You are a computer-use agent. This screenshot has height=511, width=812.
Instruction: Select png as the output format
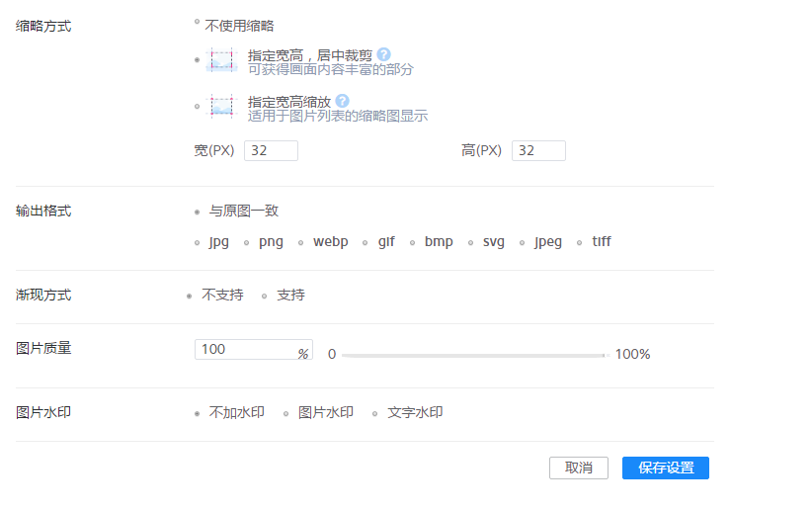[x=248, y=242]
